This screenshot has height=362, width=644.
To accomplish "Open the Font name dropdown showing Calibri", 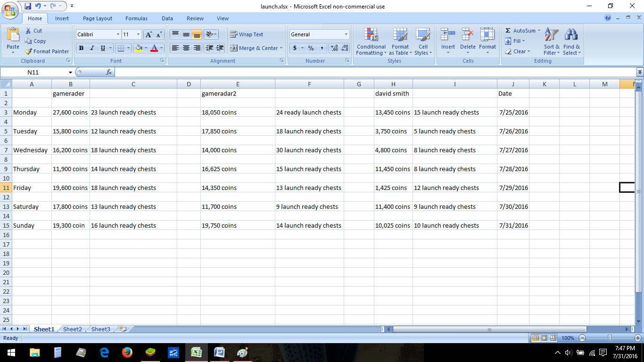I will 118,34.
